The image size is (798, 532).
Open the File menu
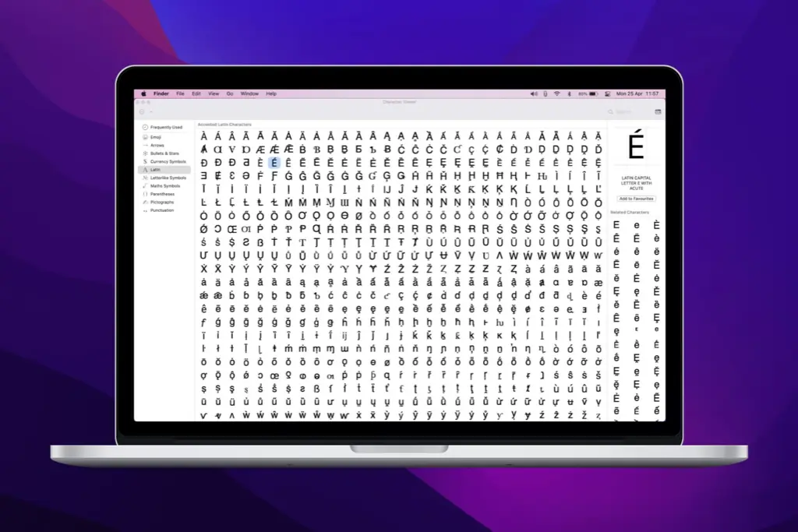(180, 93)
